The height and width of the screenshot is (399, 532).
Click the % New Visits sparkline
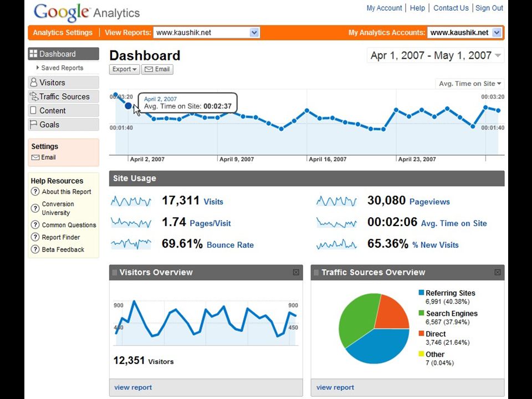[336, 244]
